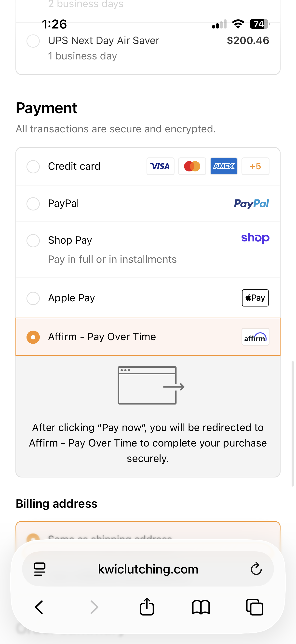The image size is (296, 644).
Task: Tap the Safari reload page icon
Action: [x=256, y=569]
